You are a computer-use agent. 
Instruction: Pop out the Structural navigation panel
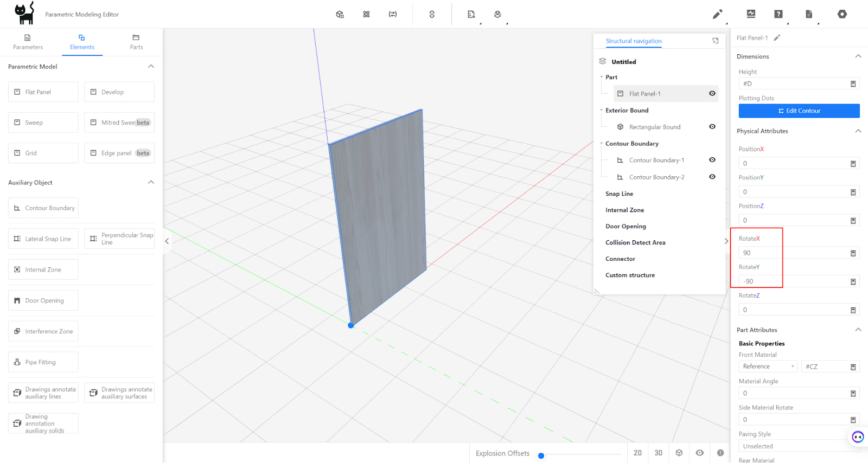(715, 41)
